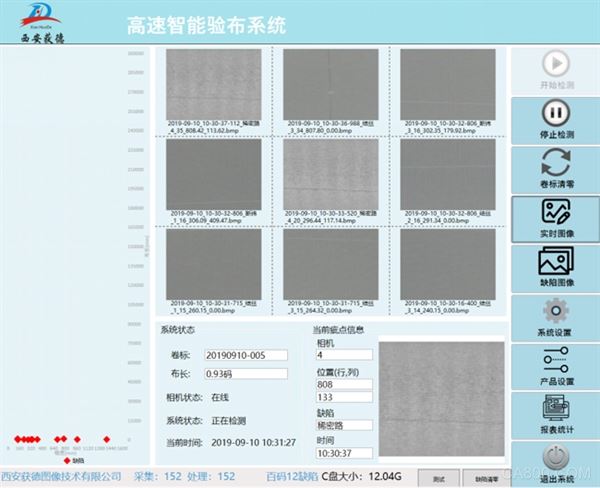
Task: Click the 高速智能验布系统 title
Action: coord(206,25)
